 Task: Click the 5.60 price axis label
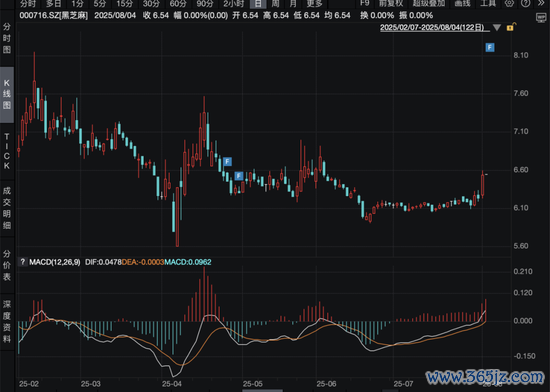coord(521,246)
